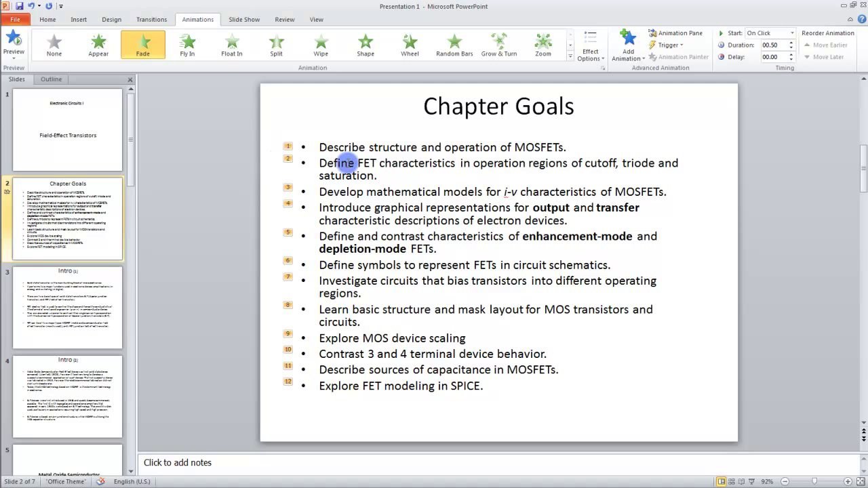Apply the Fly In animation

187,45
